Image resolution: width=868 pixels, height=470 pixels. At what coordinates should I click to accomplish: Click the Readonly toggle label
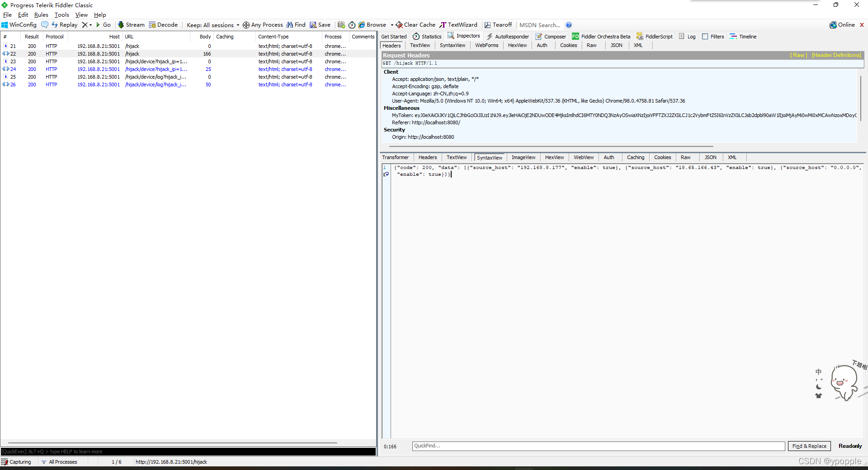(850, 446)
